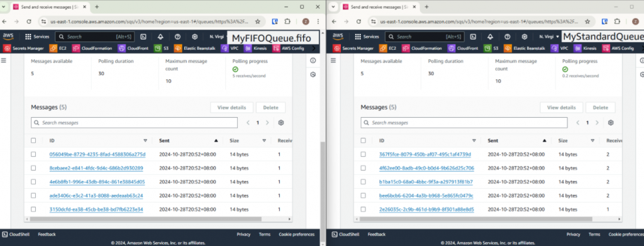Open Size column arrow in Standard table
Image resolution: width=644 pixels, height=246 pixels.
592,140
